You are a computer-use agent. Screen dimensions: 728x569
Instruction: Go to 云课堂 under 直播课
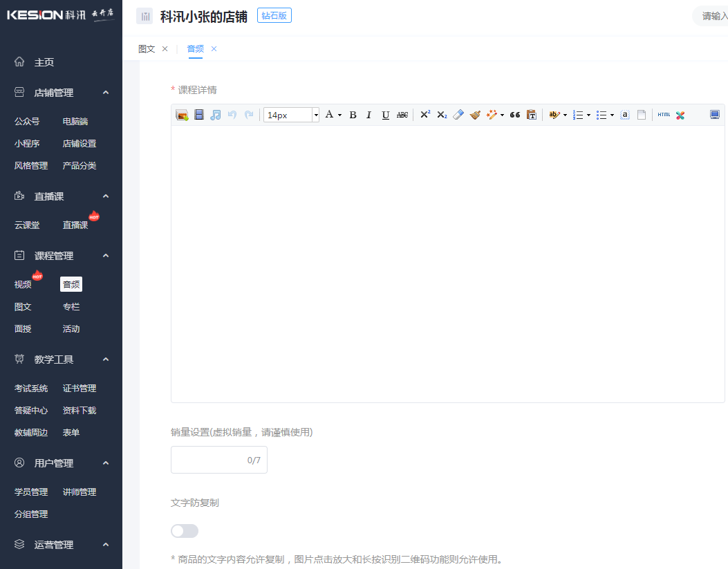tap(26, 225)
